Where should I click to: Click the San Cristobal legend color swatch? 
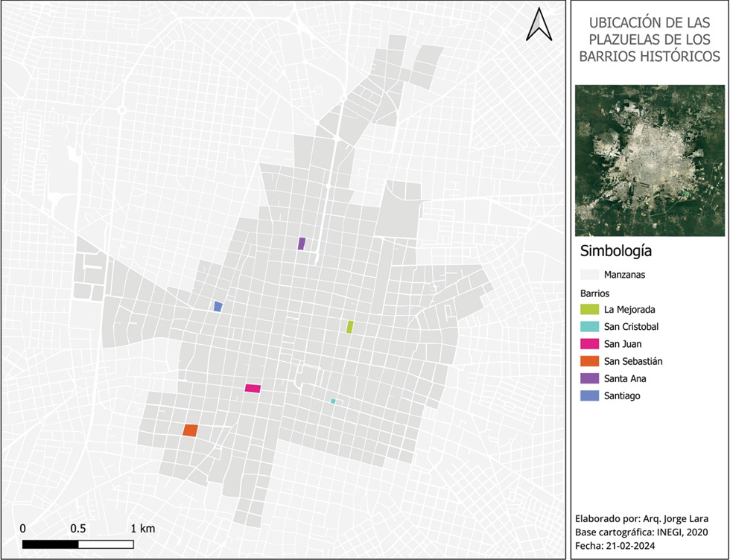click(590, 327)
